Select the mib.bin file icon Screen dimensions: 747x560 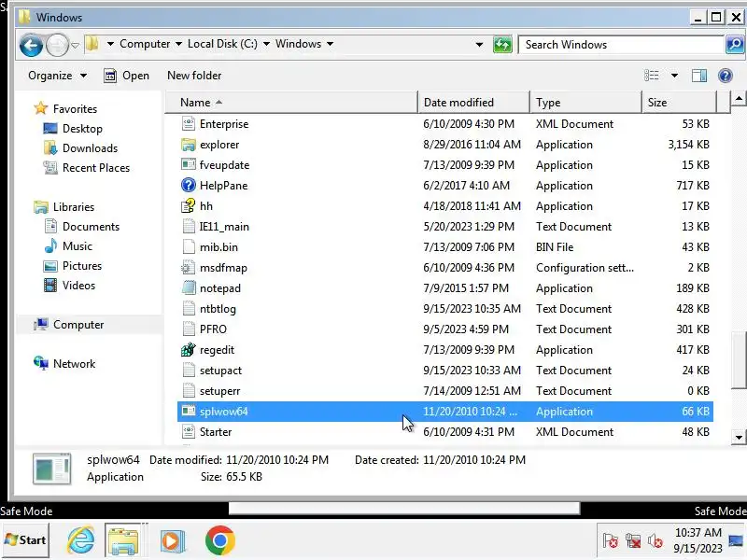[189, 246]
